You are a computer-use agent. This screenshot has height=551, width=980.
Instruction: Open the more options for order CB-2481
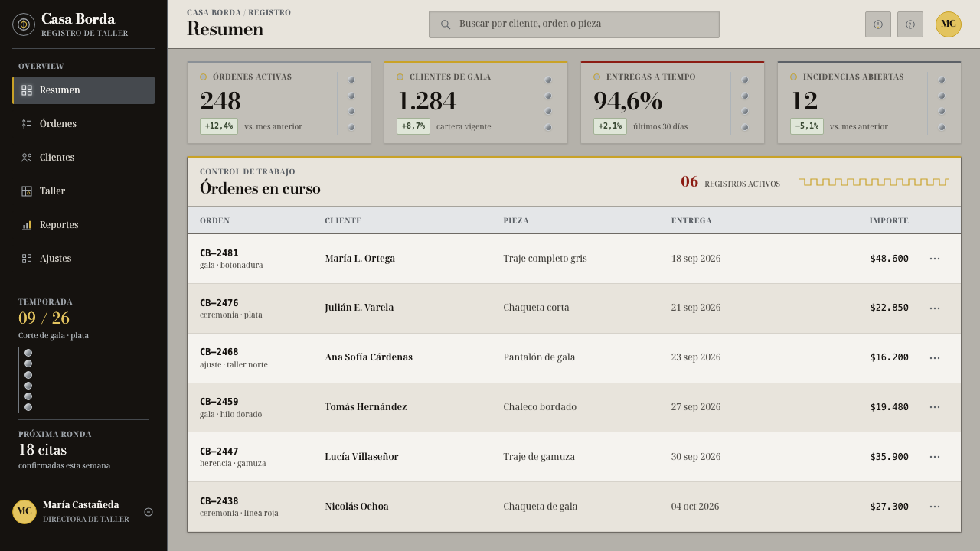coord(935,259)
